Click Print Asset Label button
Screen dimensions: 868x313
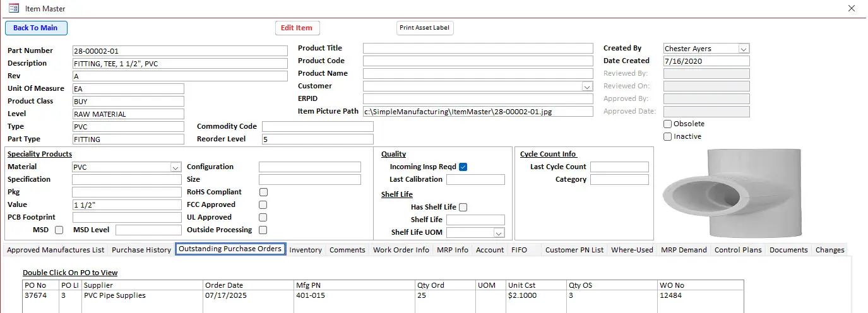click(x=425, y=28)
